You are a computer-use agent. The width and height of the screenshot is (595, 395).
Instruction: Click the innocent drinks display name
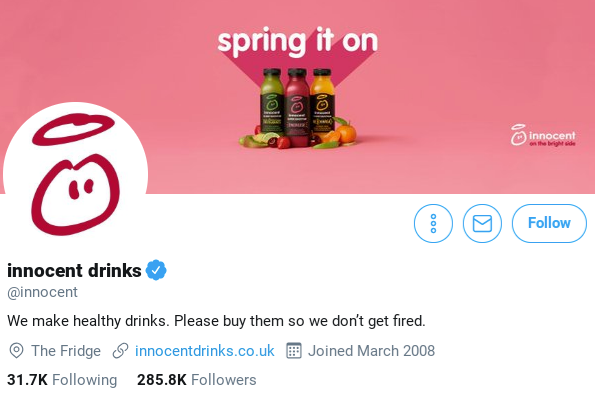[74, 271]
